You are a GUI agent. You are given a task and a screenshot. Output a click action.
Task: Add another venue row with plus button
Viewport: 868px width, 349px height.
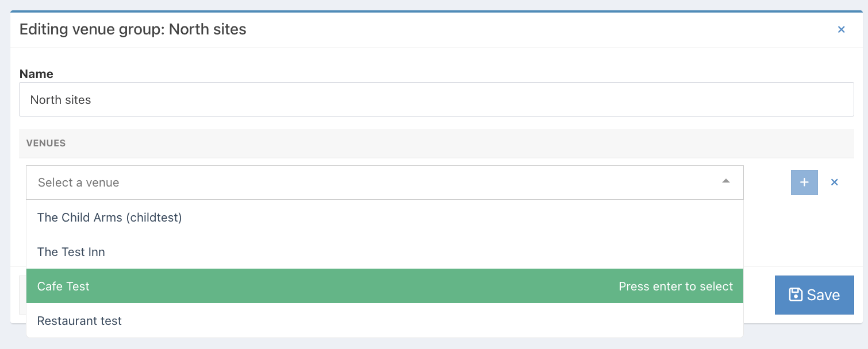pos(804,182)
